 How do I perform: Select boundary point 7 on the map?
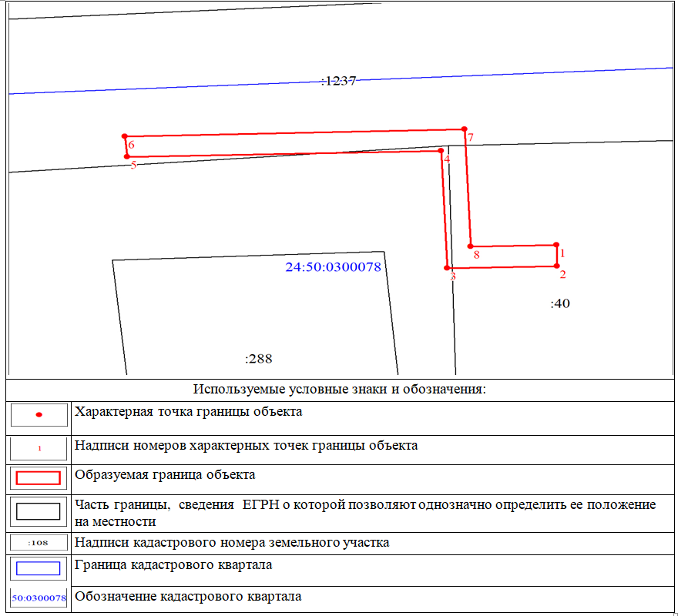pyautogui.click(x=464, y=129)
